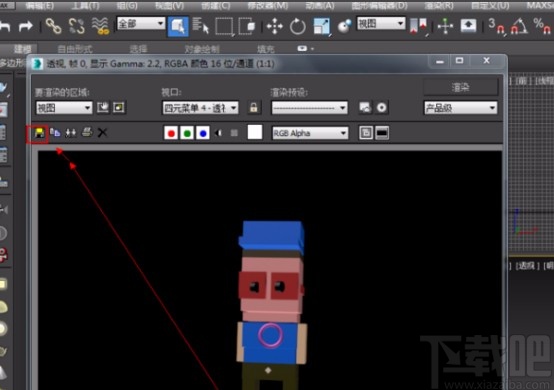The height and width of the screenshot is (390, 554).
Task: Switch to the 建模 ribbon tab
Action: (x=22, y=49)
